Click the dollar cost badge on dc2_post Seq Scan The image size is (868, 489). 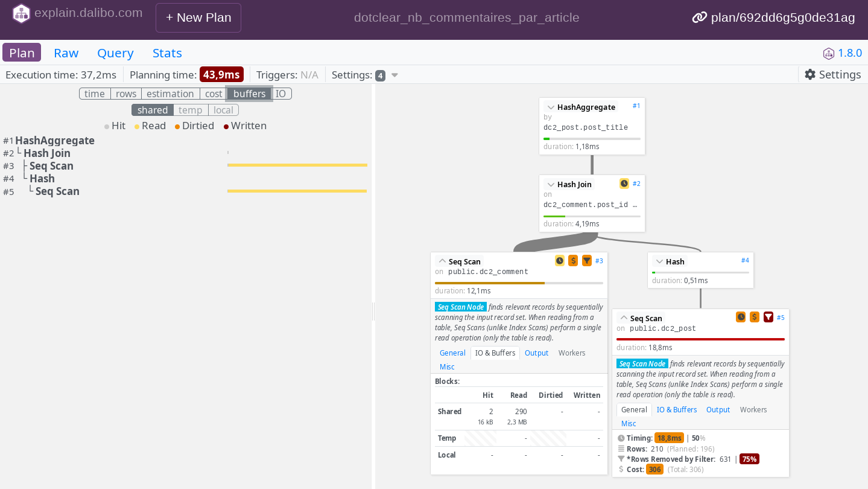pos(755,317)
